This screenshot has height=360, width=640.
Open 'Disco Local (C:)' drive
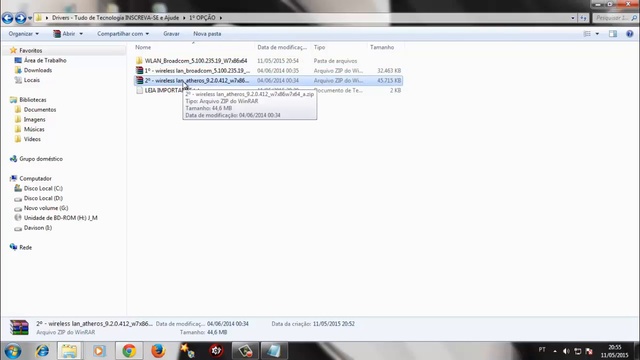click(43, 189)
